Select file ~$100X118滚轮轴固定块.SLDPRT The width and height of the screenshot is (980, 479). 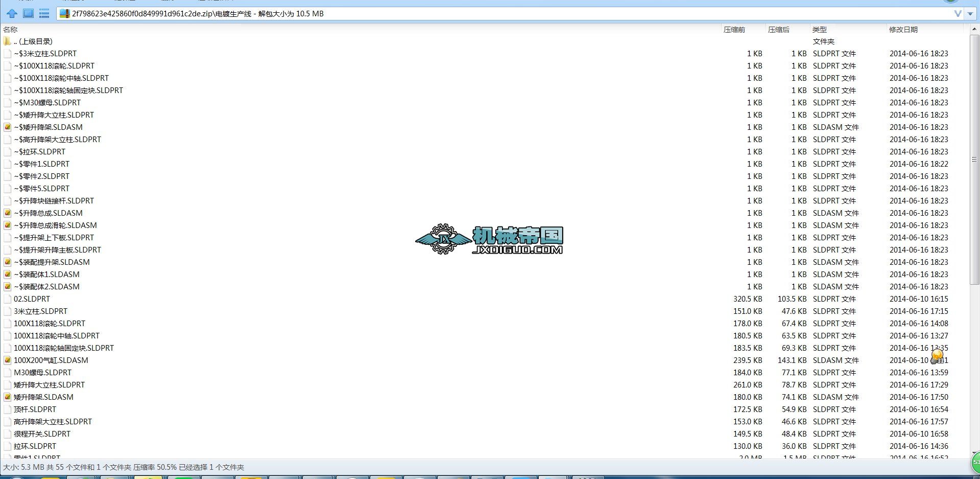tap(68, 90)
